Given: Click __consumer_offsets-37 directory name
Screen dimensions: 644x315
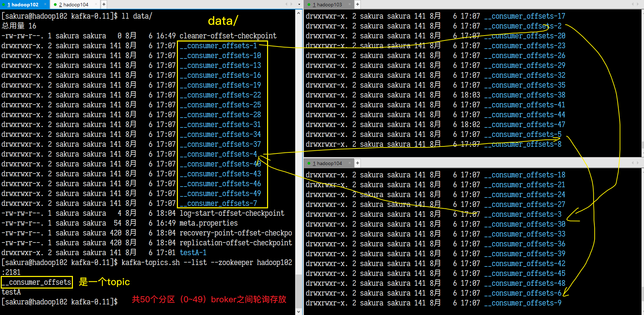Looking at the screenshot, I should [x=221, y=144].
